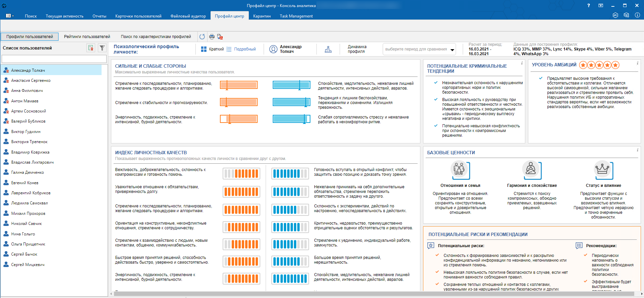Select user Валерий Бубликов

click(51, 121)
